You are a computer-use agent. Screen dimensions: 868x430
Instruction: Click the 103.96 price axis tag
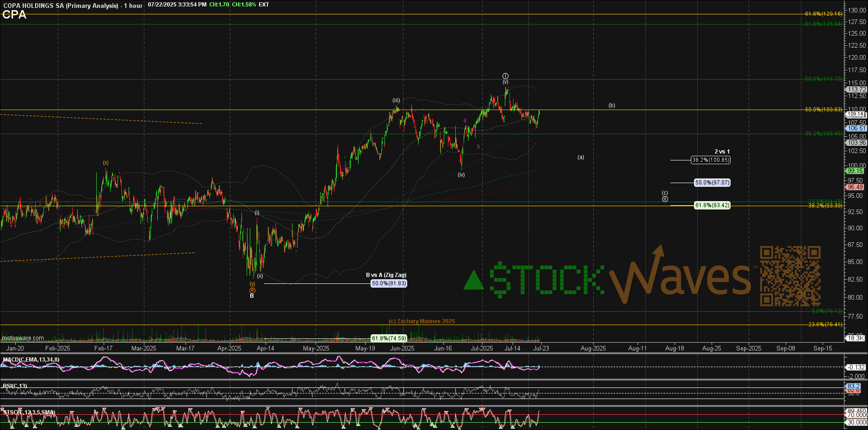tap(856, 143)
